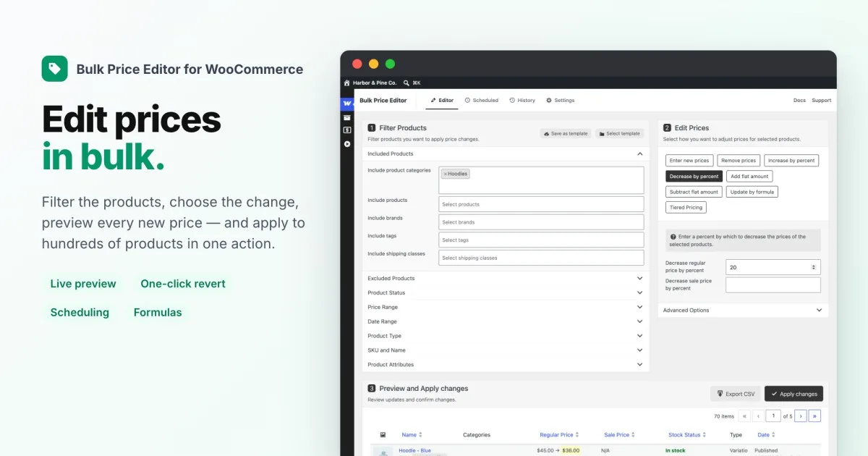
Task: Open the Support link
Action: pos(821,100)
